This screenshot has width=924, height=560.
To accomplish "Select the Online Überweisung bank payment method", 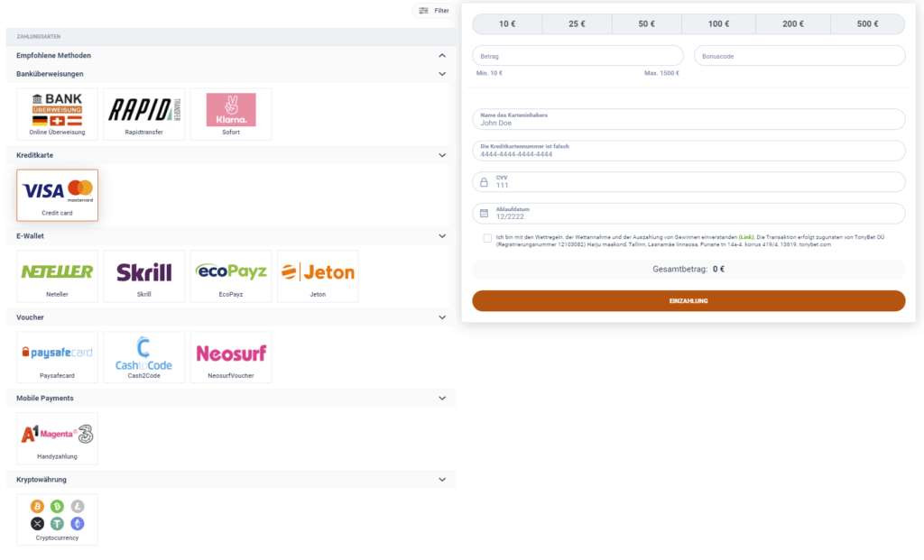I will point(57,115).
